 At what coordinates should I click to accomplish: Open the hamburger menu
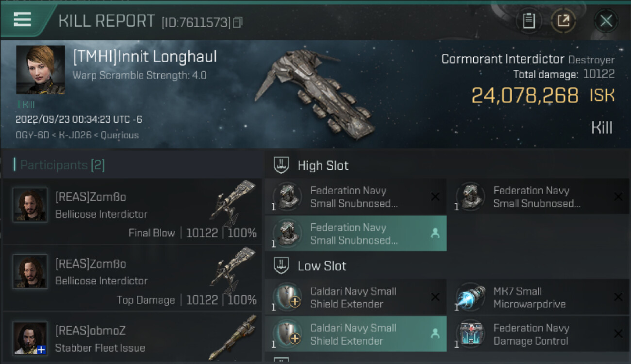click(23, 19)
